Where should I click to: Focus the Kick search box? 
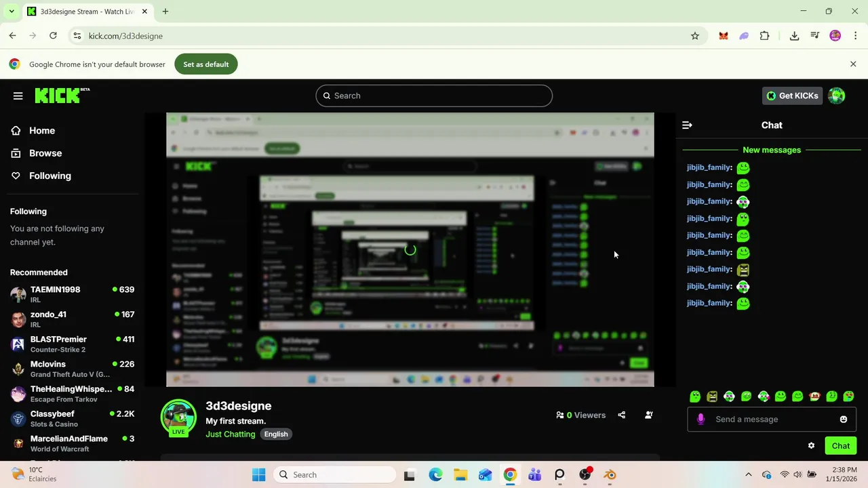tap(434, 96)
